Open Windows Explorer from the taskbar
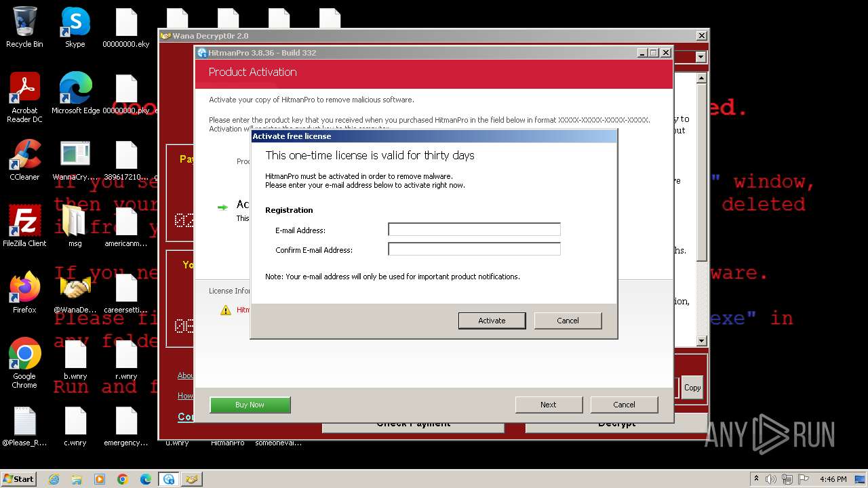 77,479
